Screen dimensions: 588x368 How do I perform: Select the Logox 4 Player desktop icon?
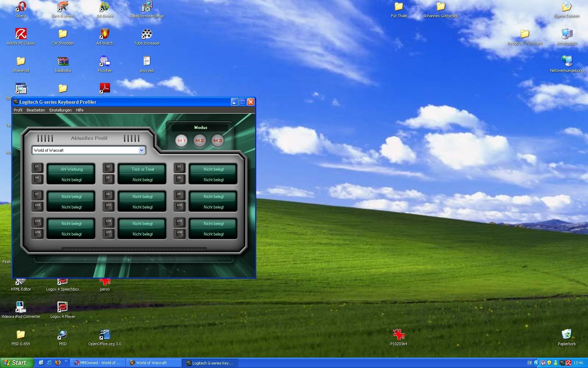click(63, 310)
